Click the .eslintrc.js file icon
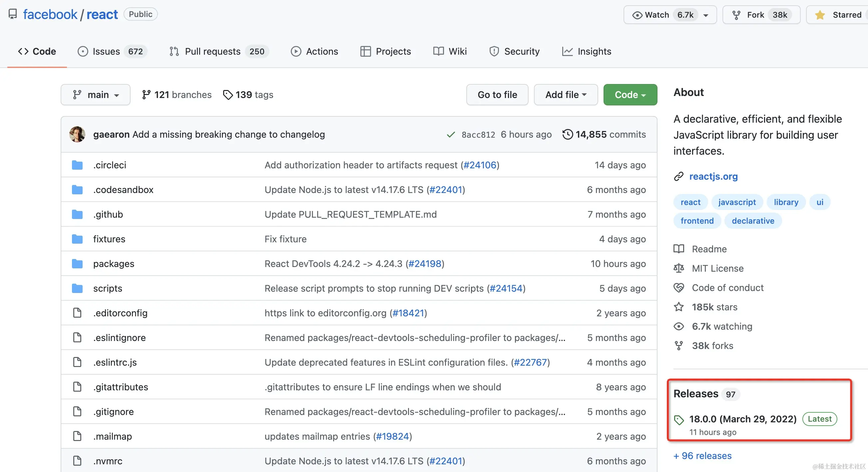This screenshot has width=868, height=472. tap(77, 362)
